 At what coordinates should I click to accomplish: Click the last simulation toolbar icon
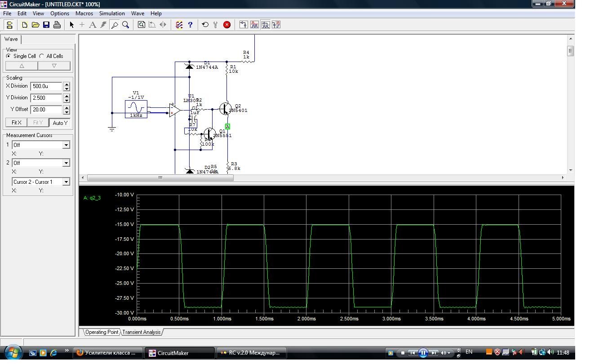(276, 25)
